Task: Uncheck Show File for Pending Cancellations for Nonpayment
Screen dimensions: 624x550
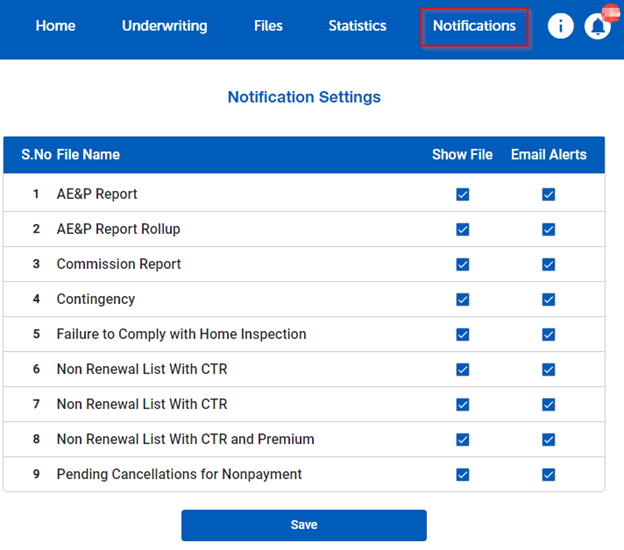Action: (462, 474)
